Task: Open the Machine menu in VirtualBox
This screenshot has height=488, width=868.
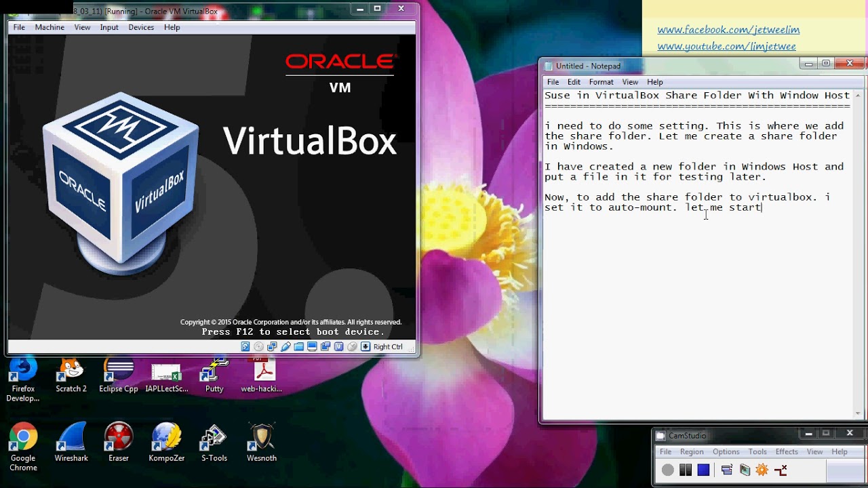Action: point(50,27)
